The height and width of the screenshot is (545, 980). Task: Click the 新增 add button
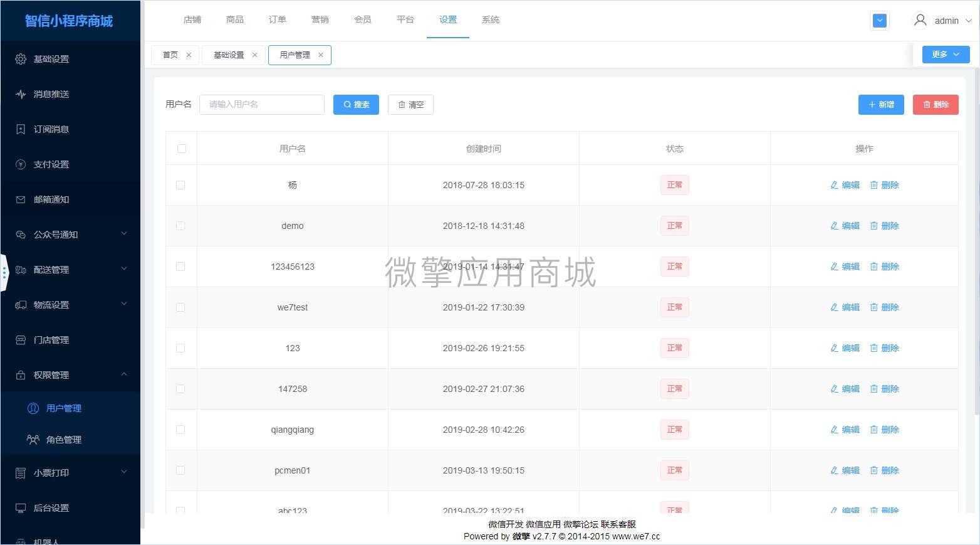881,105
